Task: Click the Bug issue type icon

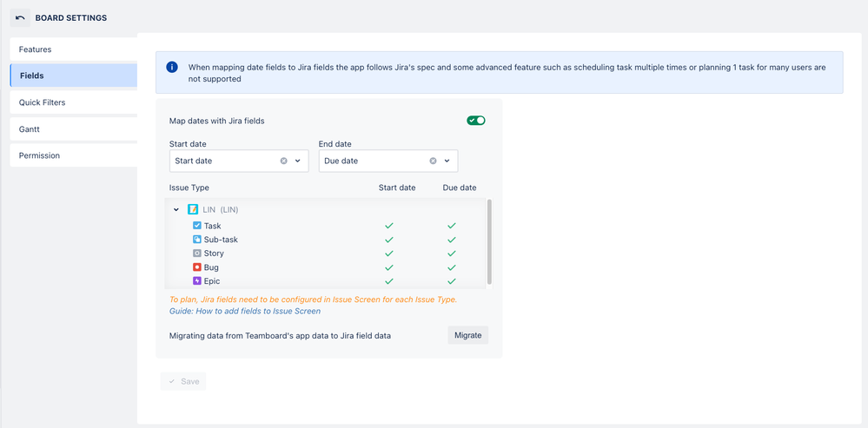Action: (x=197, y=267)
